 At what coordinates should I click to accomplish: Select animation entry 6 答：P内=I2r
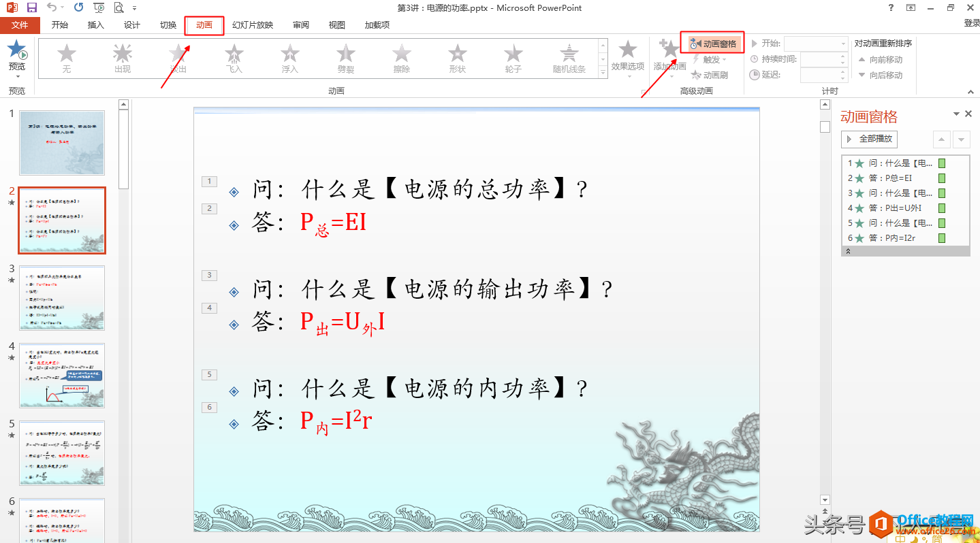(905, 238)
